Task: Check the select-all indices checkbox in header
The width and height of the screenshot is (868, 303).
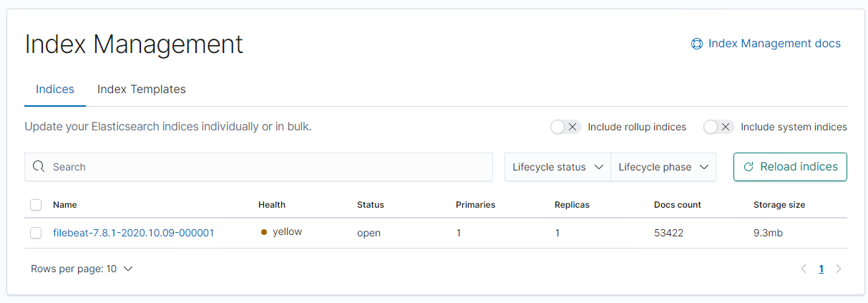Action: pyautogui.click(x=36, y=205)
